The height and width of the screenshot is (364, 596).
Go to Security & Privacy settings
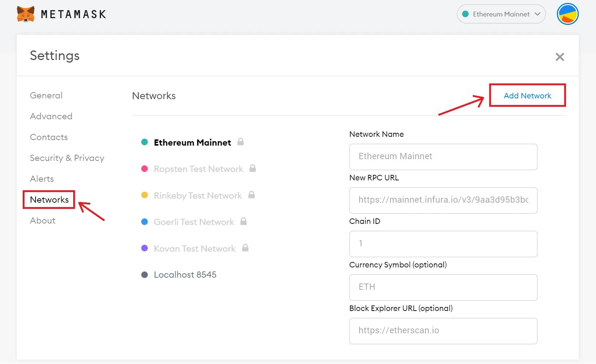[67, 158]
